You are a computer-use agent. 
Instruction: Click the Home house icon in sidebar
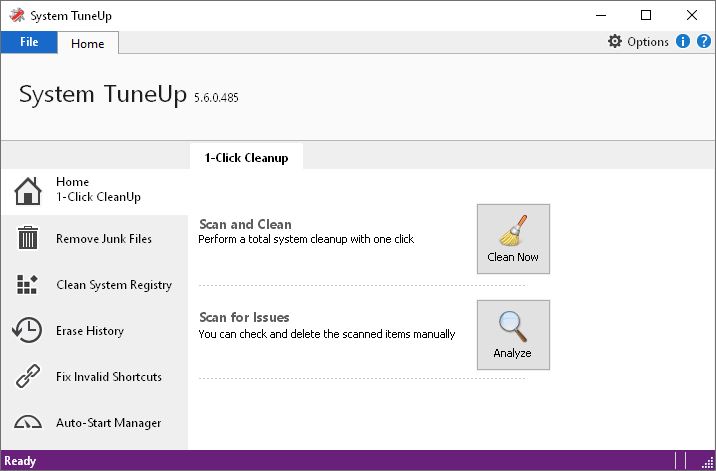click(x=28, y=190)
